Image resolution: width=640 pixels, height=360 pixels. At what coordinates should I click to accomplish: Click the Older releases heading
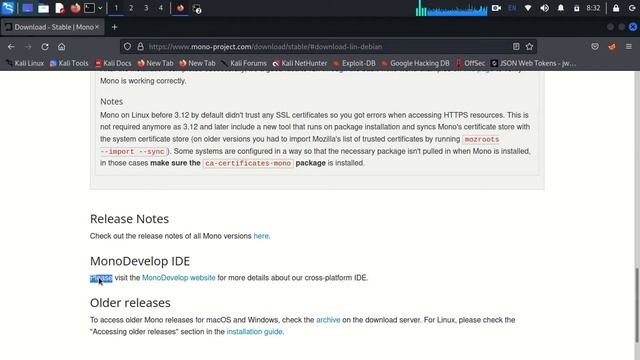pos(130,303)
